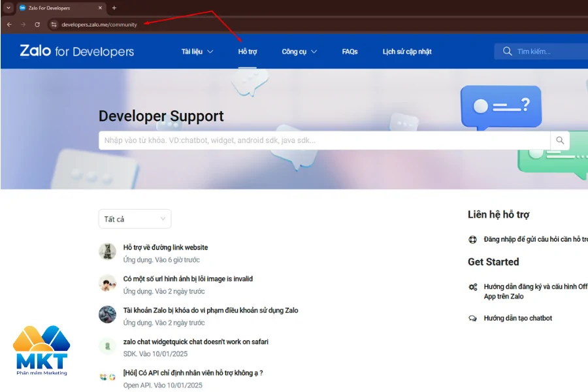Open Hướng dẫn đăng ký và cấu hình link

[x=536, y=291]
